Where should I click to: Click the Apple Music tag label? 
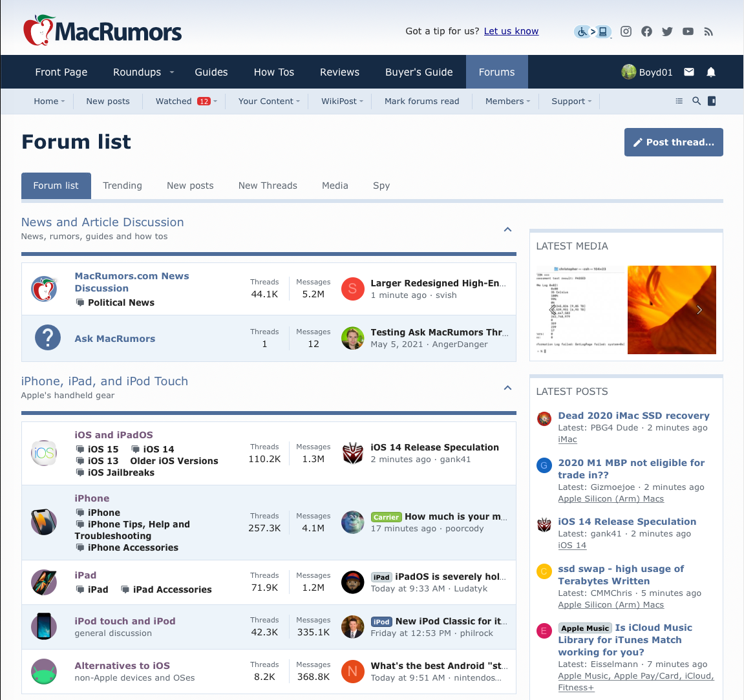click(x=584, y=628)
